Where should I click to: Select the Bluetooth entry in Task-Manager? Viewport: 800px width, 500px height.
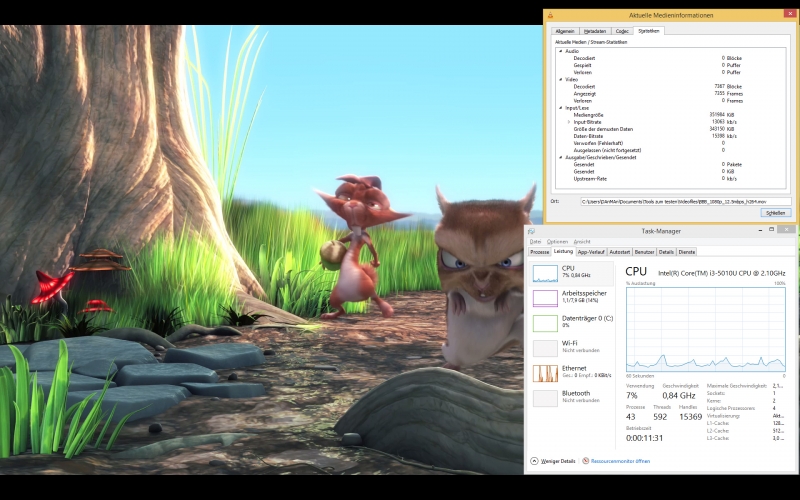(571, 397)
